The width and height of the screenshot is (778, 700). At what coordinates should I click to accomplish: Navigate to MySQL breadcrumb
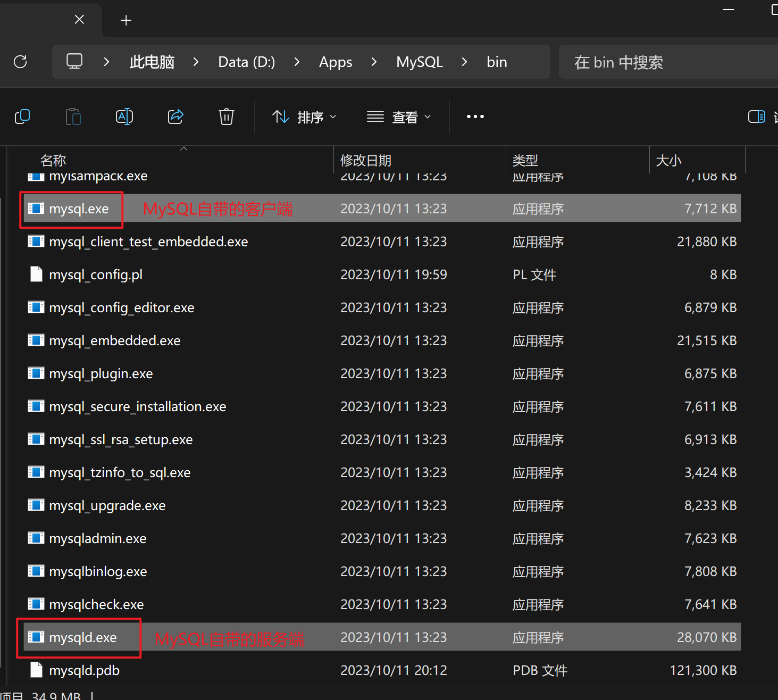(420, 62)
